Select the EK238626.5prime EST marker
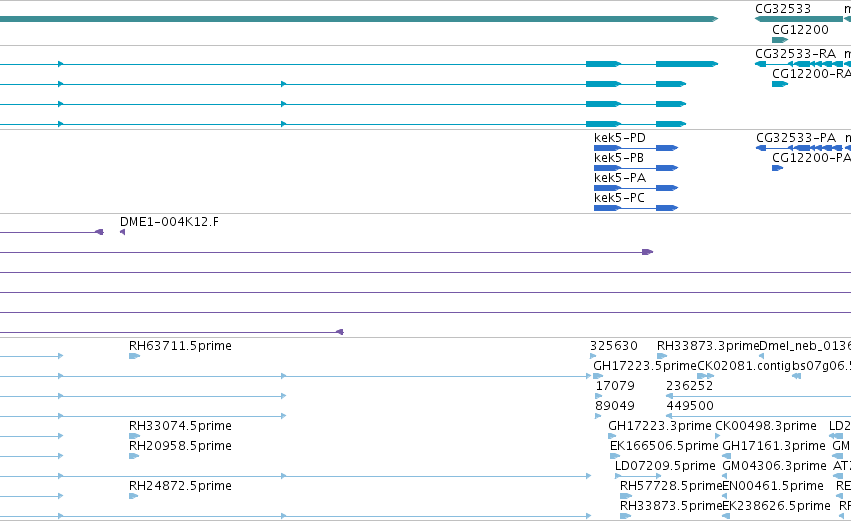Viewport: 851px width, 521px height. point(726,516)
